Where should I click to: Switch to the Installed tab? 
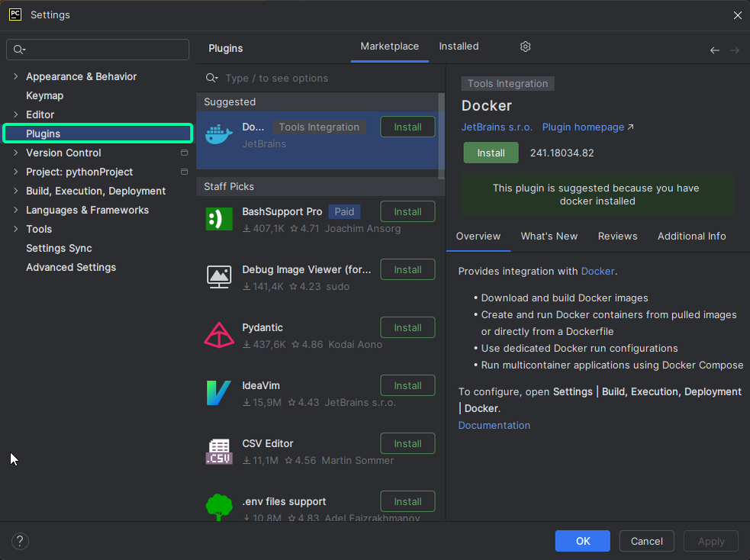459,46
